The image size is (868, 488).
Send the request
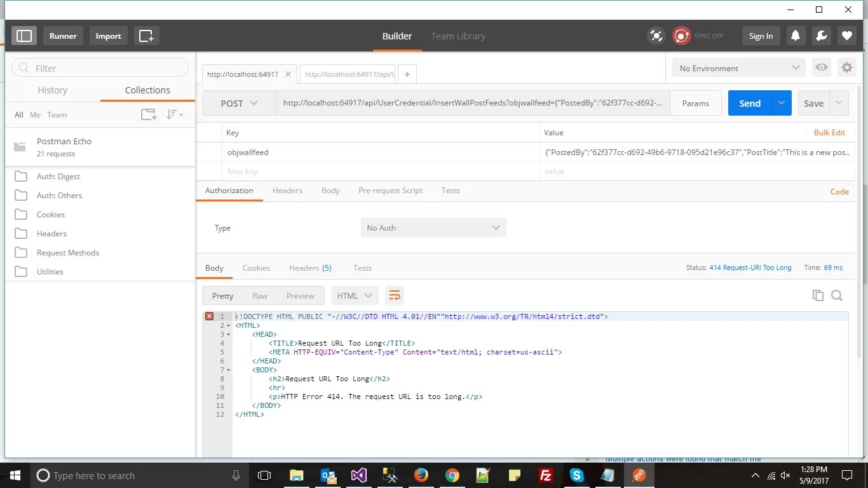tap(750, 103)
